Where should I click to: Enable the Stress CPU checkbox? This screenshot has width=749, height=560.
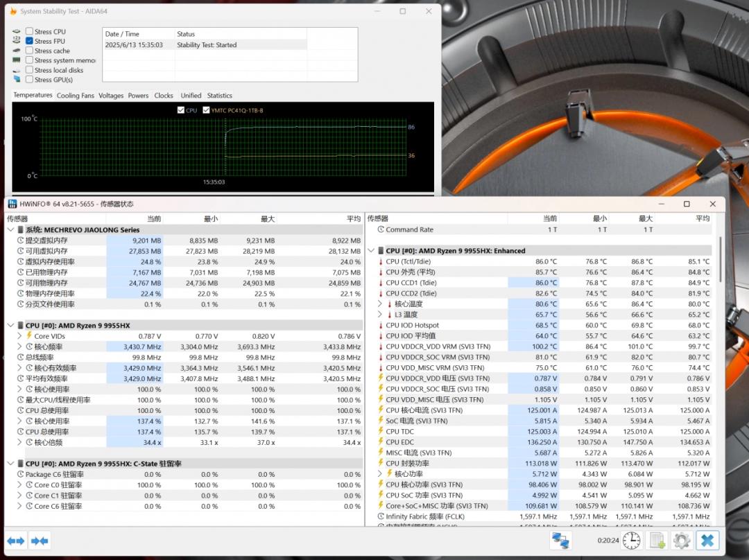point(29,31)
